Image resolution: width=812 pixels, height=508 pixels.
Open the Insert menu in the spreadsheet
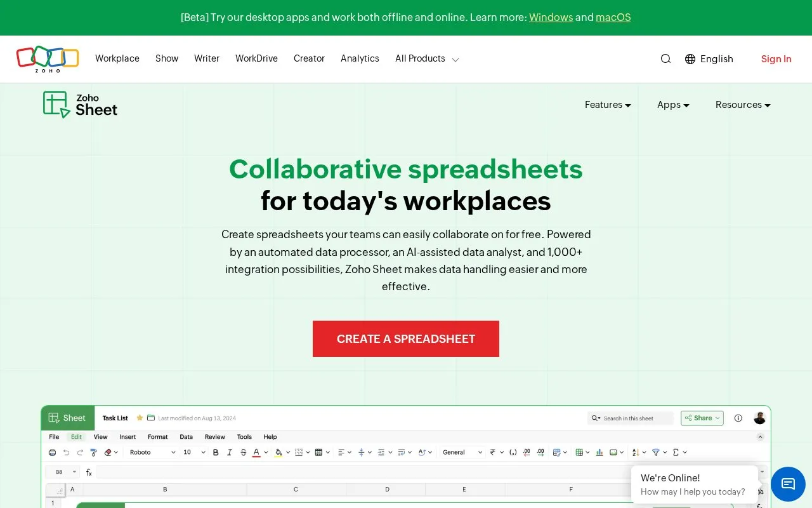(128, 437)
